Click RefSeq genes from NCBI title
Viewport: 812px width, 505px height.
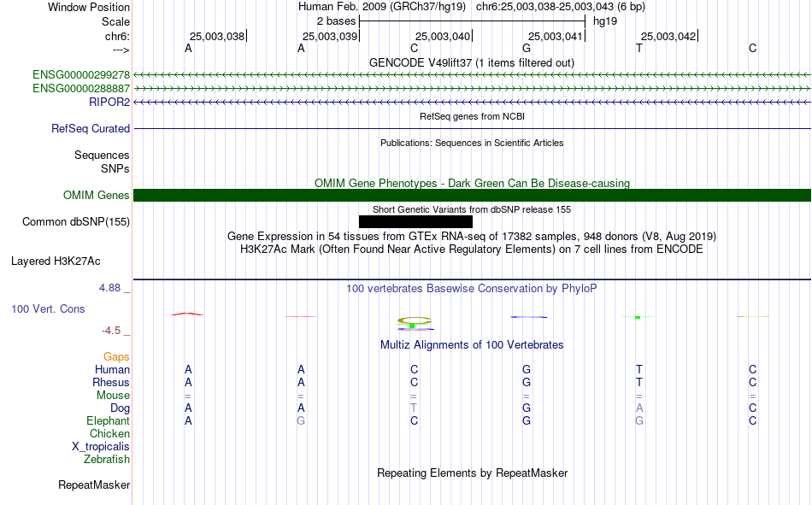point(472,116)
